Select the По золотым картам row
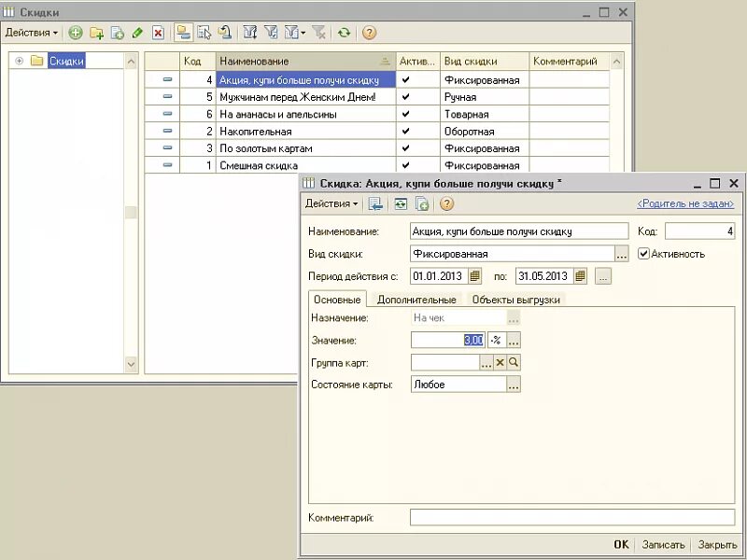This screenshot has height=560, width=747. 377,148
